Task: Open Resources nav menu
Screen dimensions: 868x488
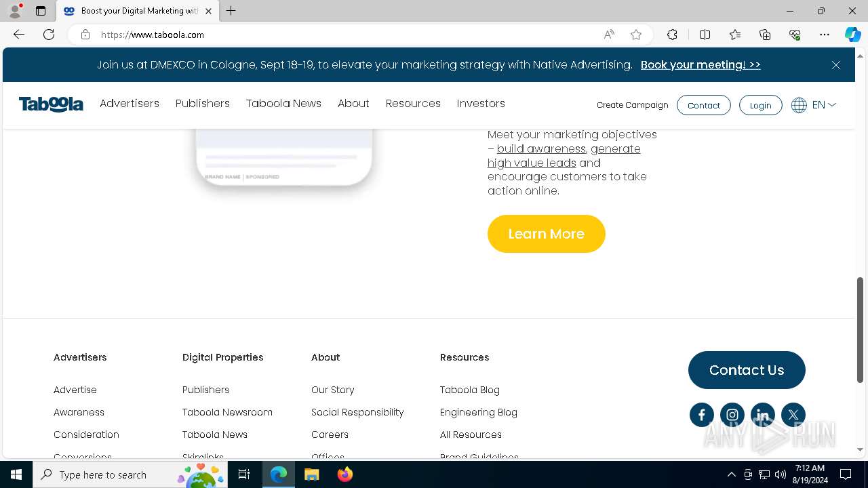Action: tap(413, 104)
